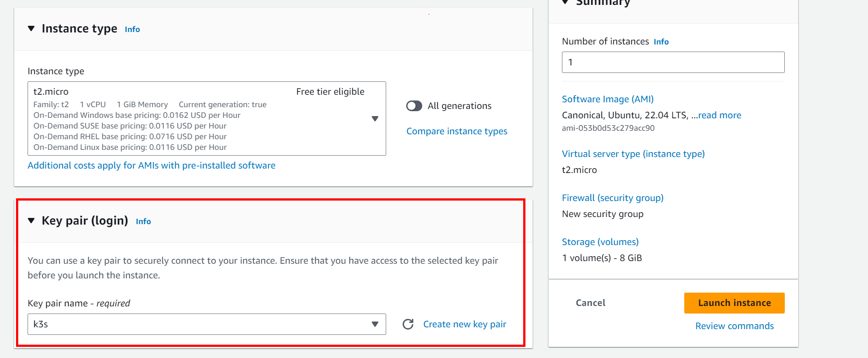
Task: Collapse the Summary panel
Action: pos(565,2)
